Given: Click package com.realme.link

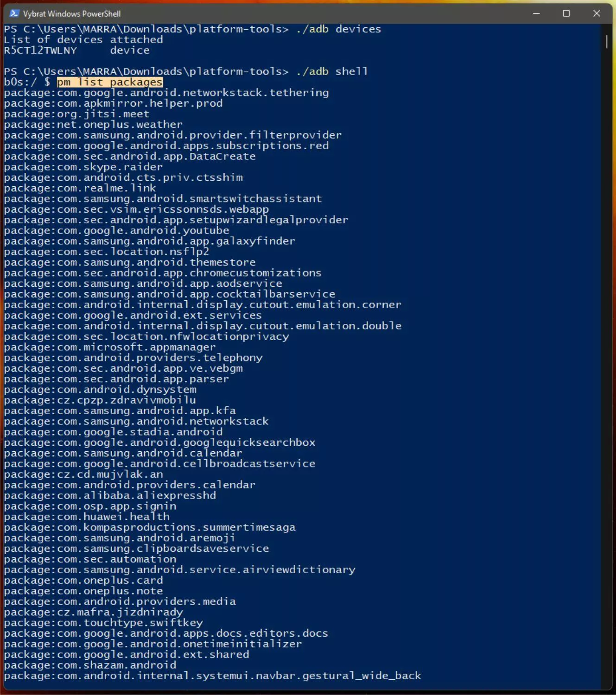Looking at the screenshot, I should [x=80, y=188].
